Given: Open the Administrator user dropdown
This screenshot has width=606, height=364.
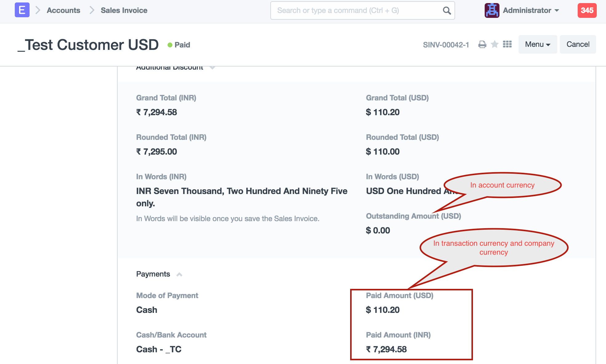Looking at the screenshot, I should point(531,10).
